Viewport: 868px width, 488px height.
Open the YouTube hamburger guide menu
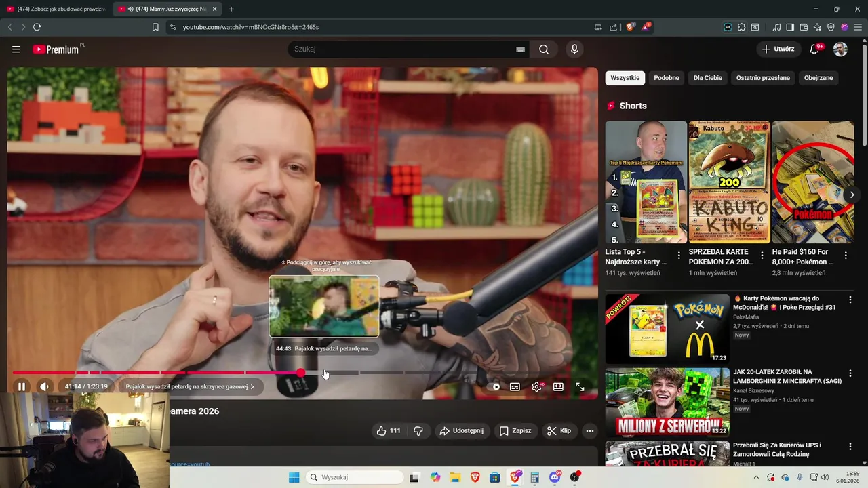[16, 49]
